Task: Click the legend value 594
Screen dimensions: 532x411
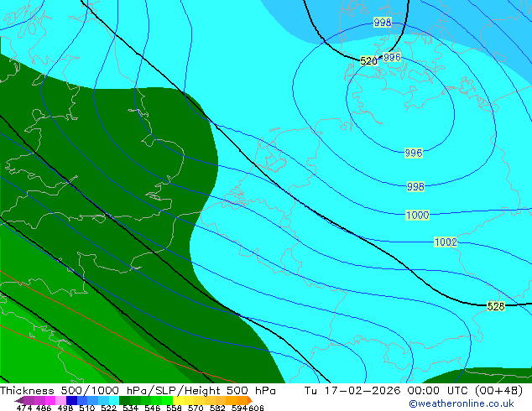Action: click(x=239, y=408)
